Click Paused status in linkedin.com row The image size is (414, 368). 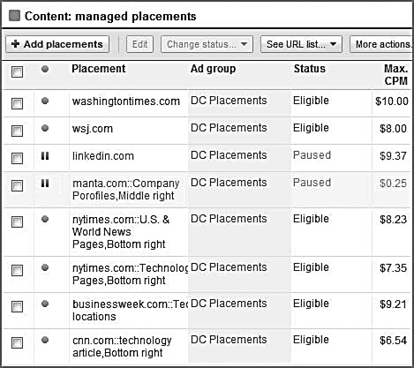pyautogui.click(x=312, y=155)
